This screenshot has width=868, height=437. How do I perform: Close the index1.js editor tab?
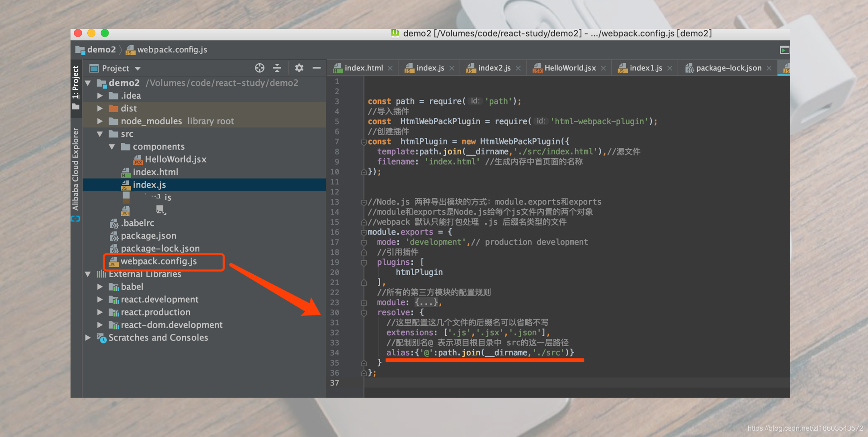click(x=670, y=68)
